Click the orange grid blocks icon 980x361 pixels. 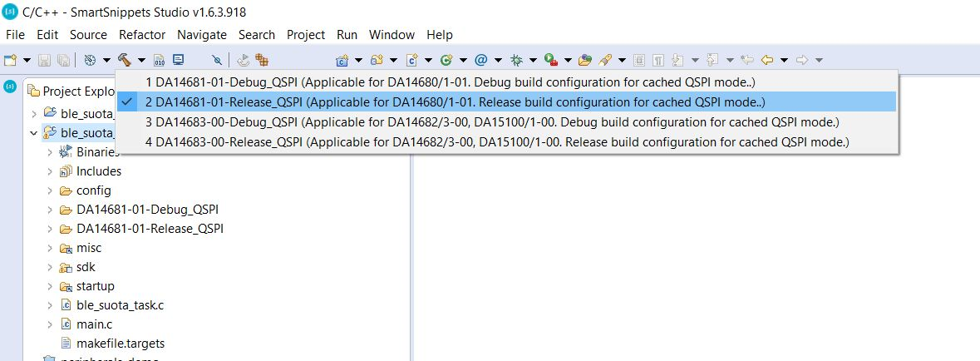click(262, 60)
